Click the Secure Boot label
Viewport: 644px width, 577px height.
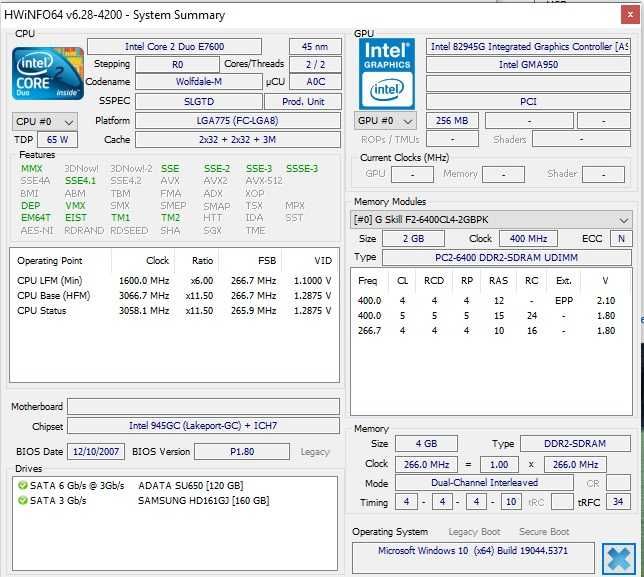pos(544,532)
